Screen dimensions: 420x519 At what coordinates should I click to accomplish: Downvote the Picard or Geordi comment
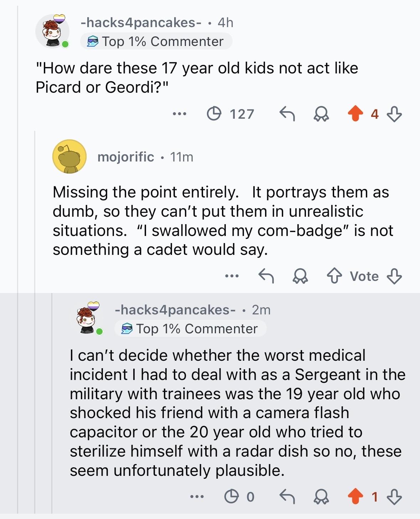click(394, 114)
